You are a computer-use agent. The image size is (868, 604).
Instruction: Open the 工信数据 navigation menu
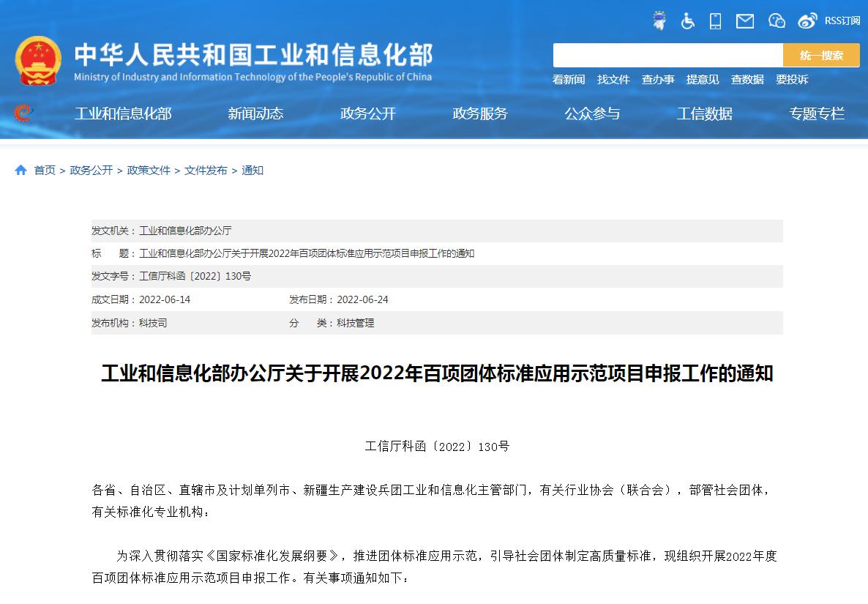pos(705,113)
